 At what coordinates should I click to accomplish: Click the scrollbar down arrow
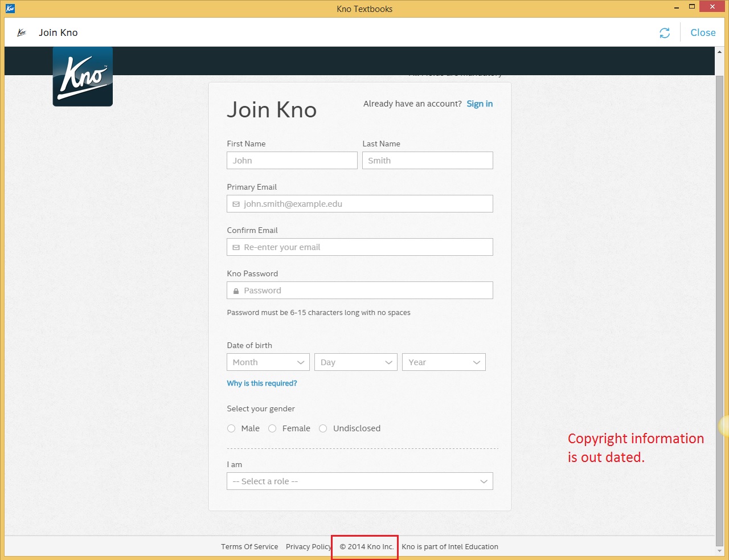(x=719, y=551)
